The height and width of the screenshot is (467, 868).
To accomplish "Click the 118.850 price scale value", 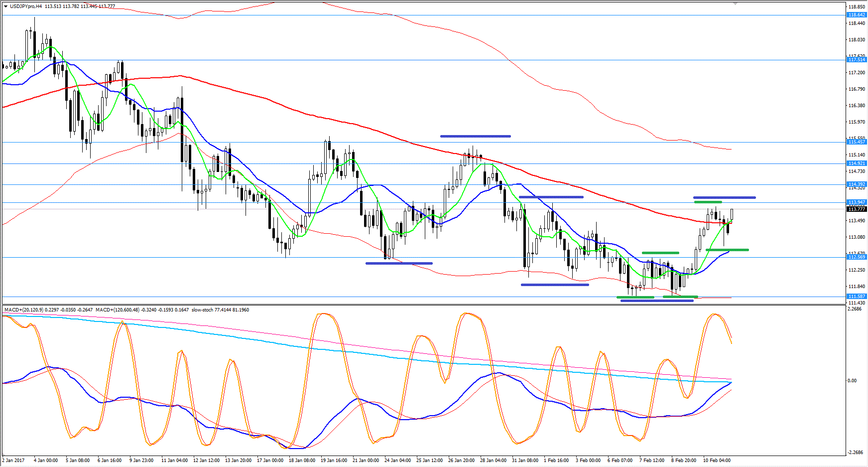I will pyautogui.click(x=856, y=7).
